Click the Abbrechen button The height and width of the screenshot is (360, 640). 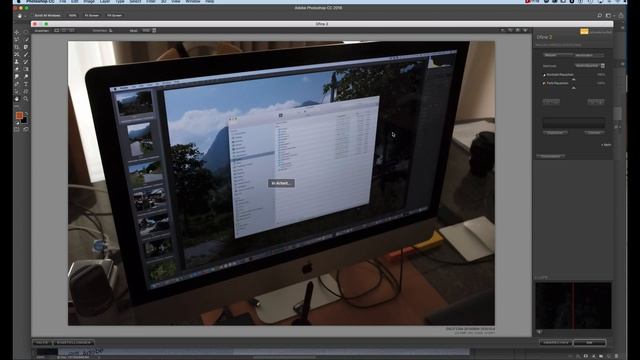[x=556, y=342]
